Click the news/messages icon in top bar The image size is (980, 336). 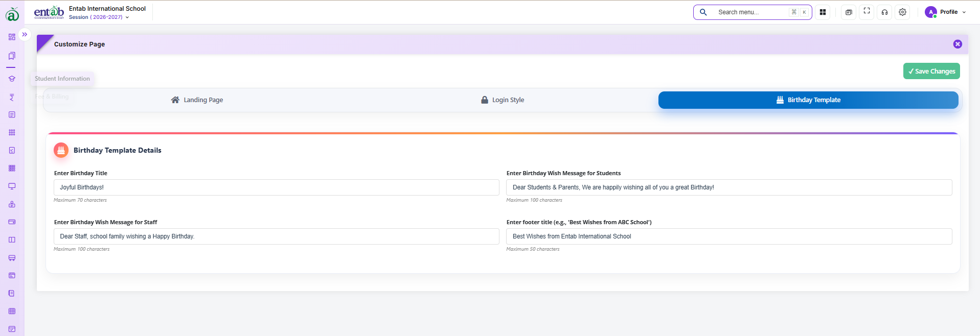(849, 12)
